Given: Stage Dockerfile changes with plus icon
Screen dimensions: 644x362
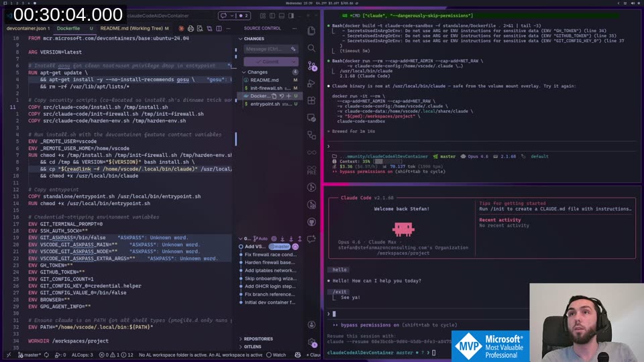Looking at the screenshot, I should click(288, 96).
